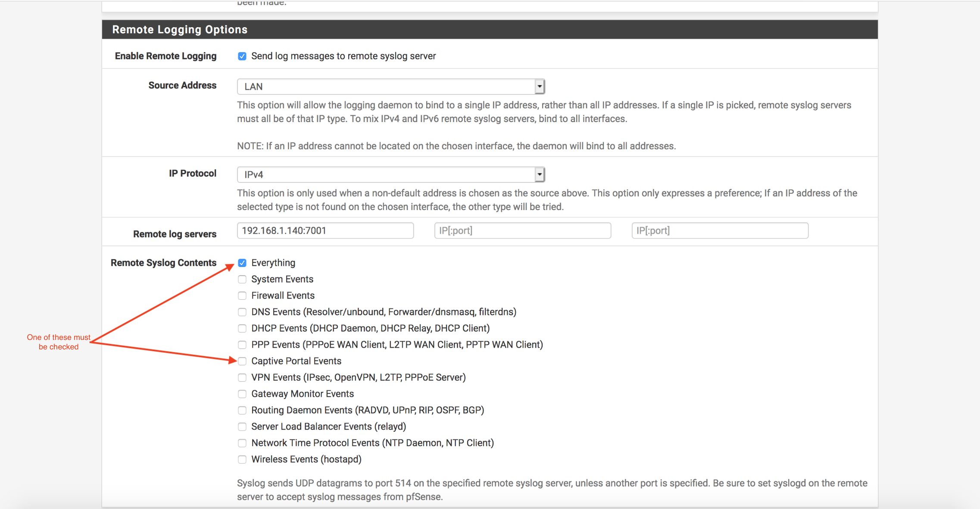Click the Remote log servers label
The height and width of the screenshot is (509, 980).
pos(175,234)
